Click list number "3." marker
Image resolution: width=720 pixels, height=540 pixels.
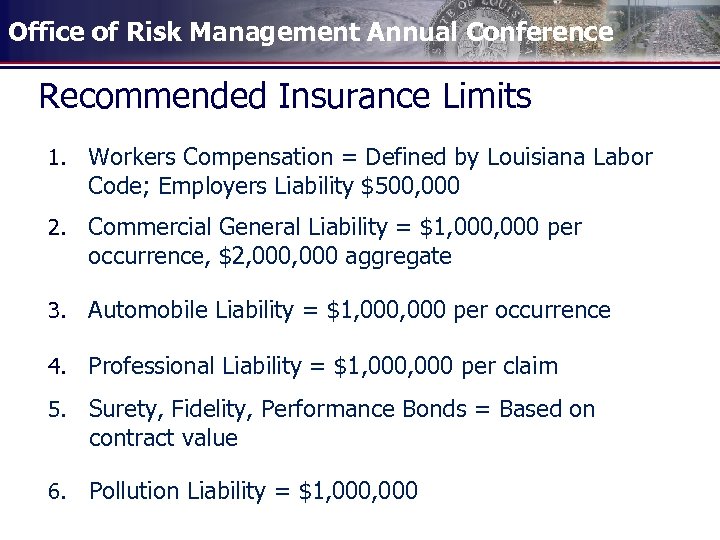57,311
